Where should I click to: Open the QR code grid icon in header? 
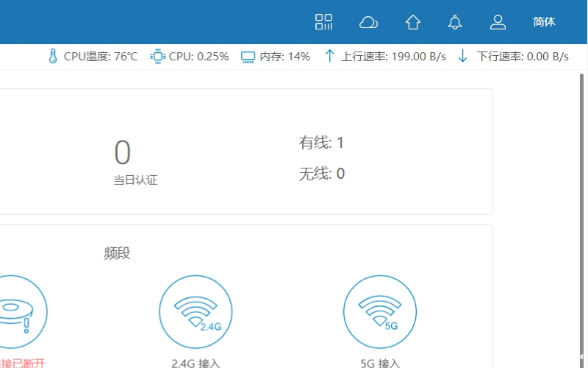[x=323, y=22]
